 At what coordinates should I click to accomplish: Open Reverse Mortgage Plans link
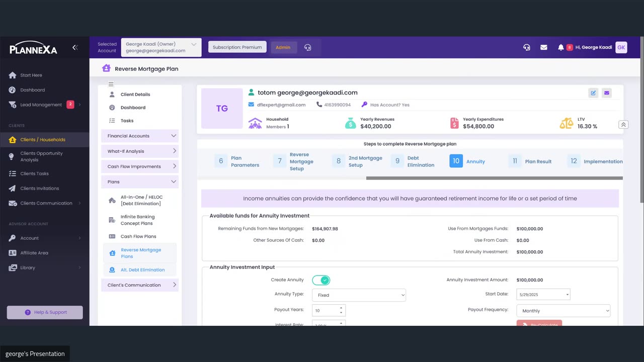(140, 253)
